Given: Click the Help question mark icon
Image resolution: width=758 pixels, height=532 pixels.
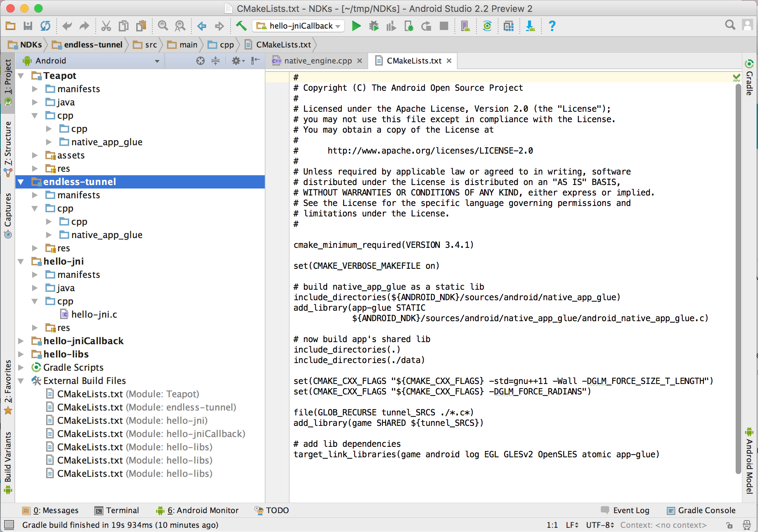Looking at the screenshot, I should (x=552, y=26).
